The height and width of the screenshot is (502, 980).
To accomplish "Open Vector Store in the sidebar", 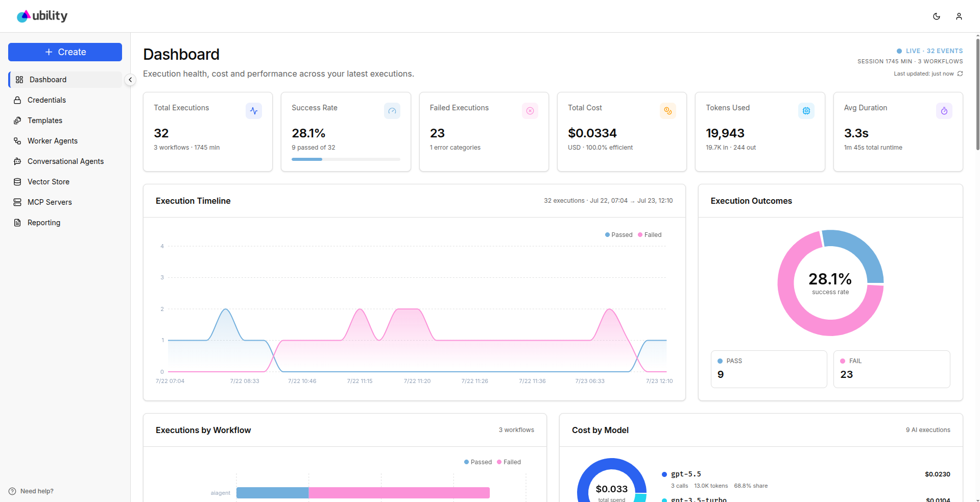I will (x=65, y=182).
